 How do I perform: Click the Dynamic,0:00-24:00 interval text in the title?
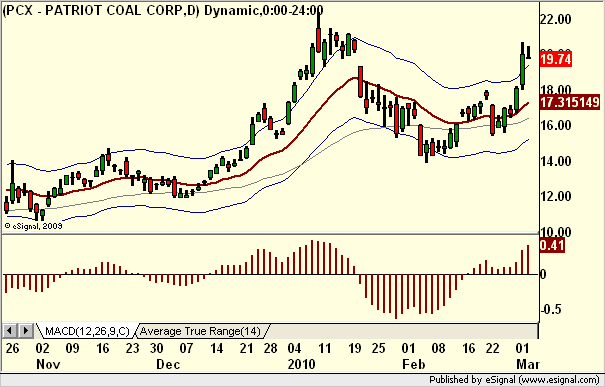(x=263, y=10)
